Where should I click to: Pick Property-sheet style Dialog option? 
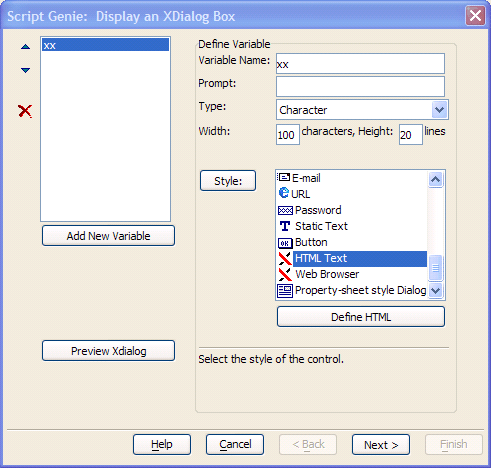click(352, 290)
